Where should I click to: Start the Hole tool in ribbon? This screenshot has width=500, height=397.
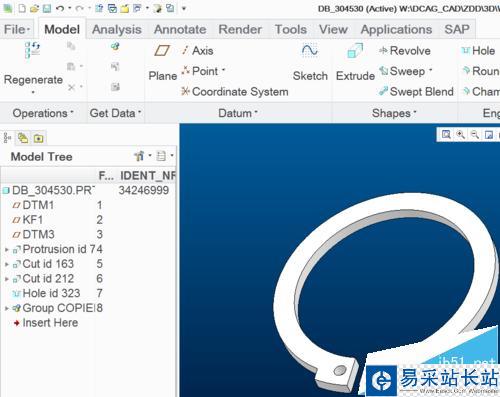(x=478, y=51)
